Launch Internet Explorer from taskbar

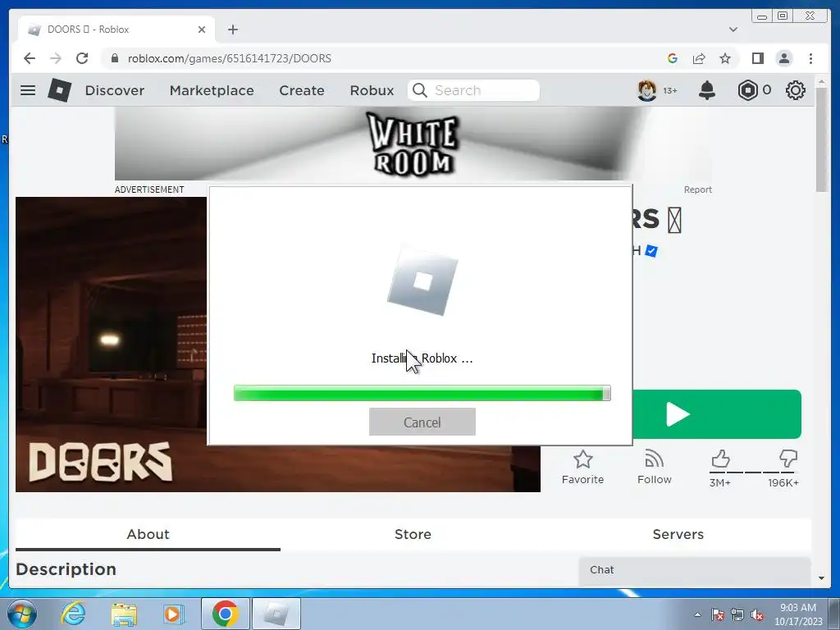pos(73,614)
